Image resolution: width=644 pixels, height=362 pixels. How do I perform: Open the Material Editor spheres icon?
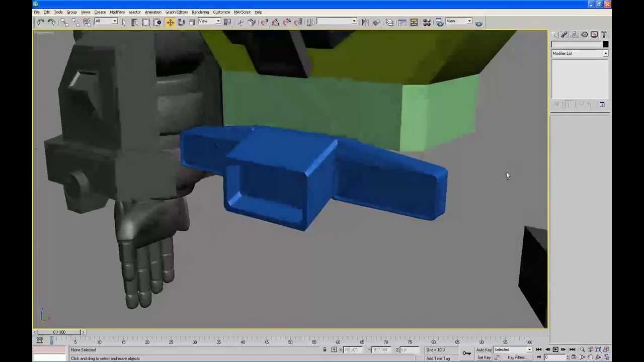point(427,22)
